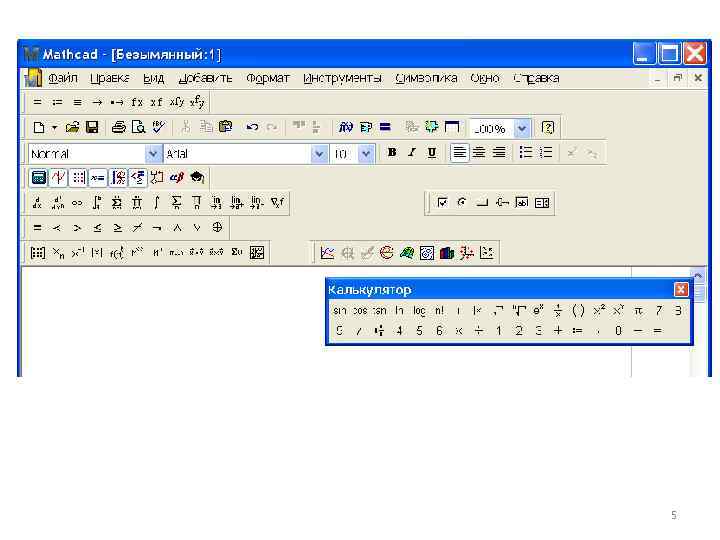
Task: Print the worksheet with printer icon
Action: pos(118,128)
